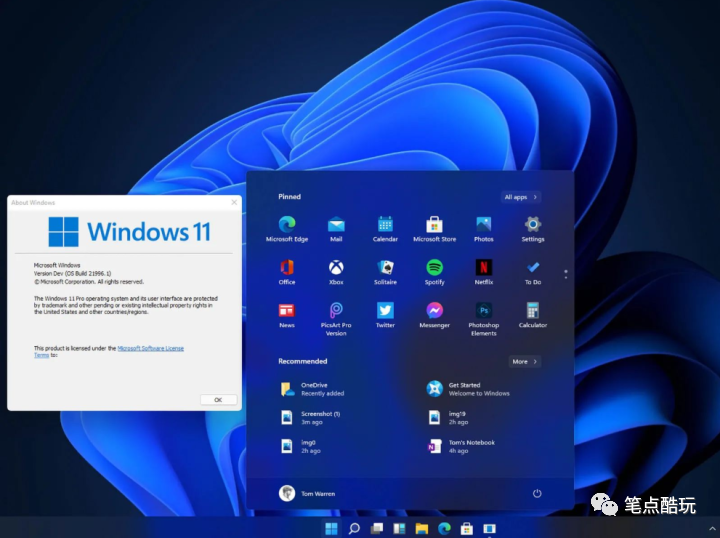The image size is (720, 538).
Task: Click the Search icon on the taskbar
Action: [x=354, y=528]
